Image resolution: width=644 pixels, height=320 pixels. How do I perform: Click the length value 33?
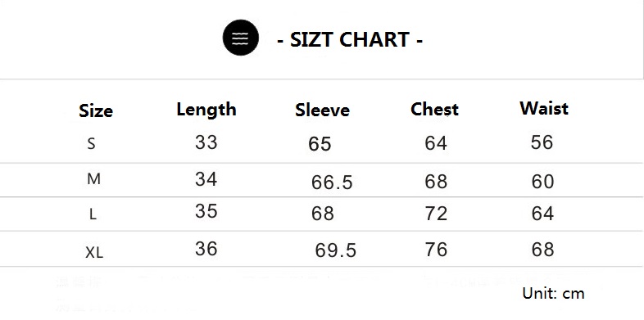(206, 142)
